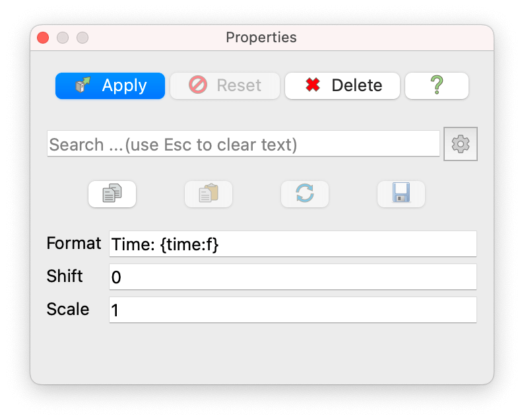Click the Format label
524x420 pixels.
click(74, 243)
